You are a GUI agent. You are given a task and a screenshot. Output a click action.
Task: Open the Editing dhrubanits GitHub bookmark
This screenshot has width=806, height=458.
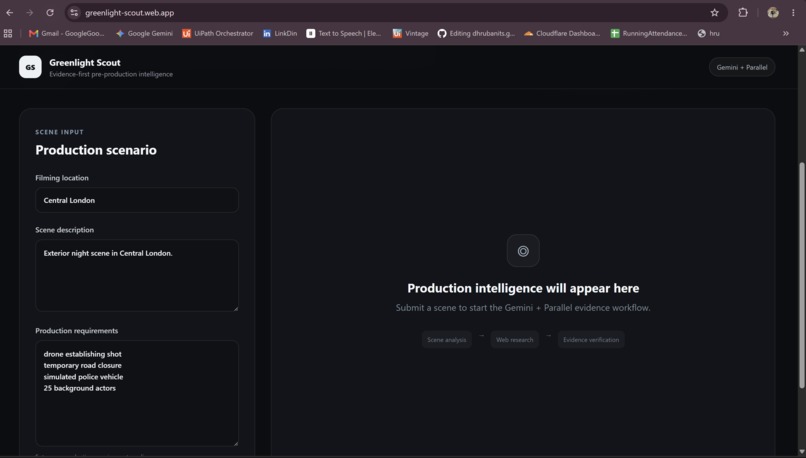coord(476,33)
